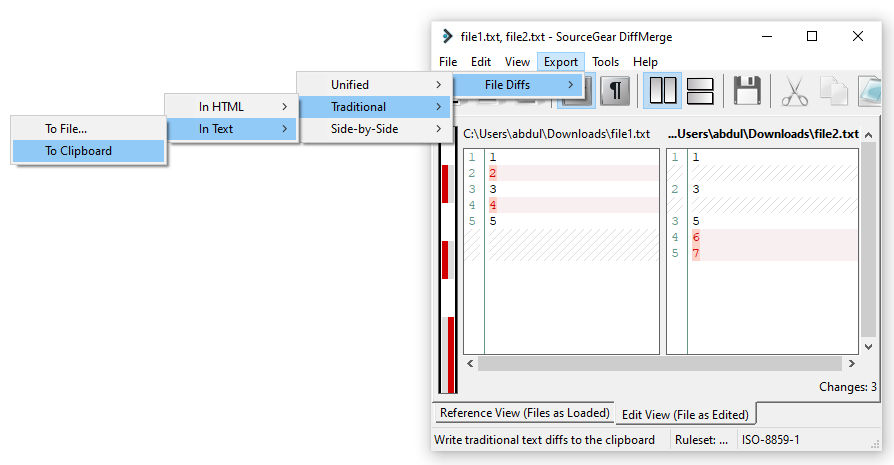Viewport: 894px width, 465px height.
Task: Expand the Unified submenu arrow
Action: tap(438, 84)
